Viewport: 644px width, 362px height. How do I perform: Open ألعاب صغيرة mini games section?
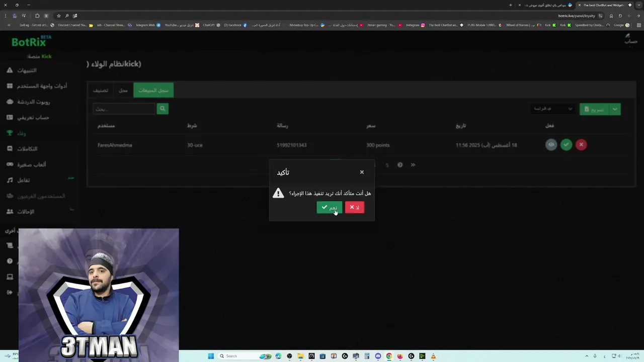tap(31, 164)
